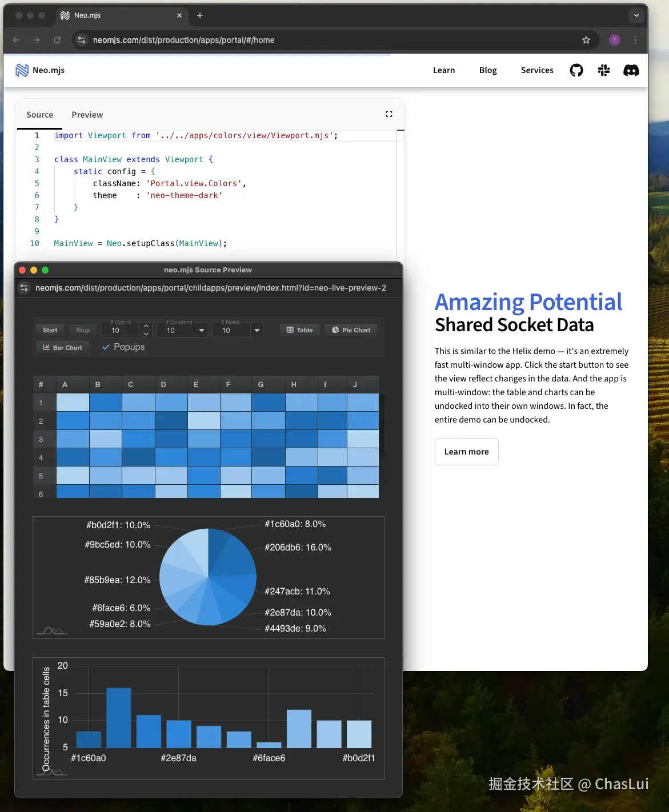Toggle the Table view button
The width and height of the screenshot is (669, 812).
pos(299,330)
